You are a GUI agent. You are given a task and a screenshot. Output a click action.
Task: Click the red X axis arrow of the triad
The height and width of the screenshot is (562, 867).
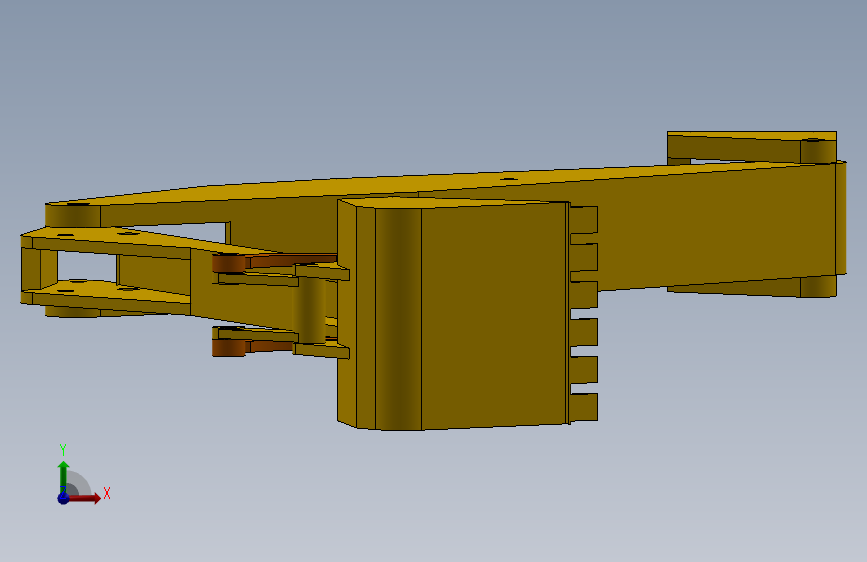click(85, 498)
